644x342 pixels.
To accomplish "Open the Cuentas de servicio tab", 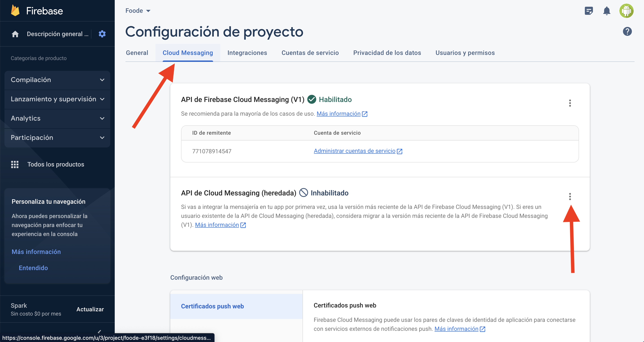I will click(x=310, y=53).
